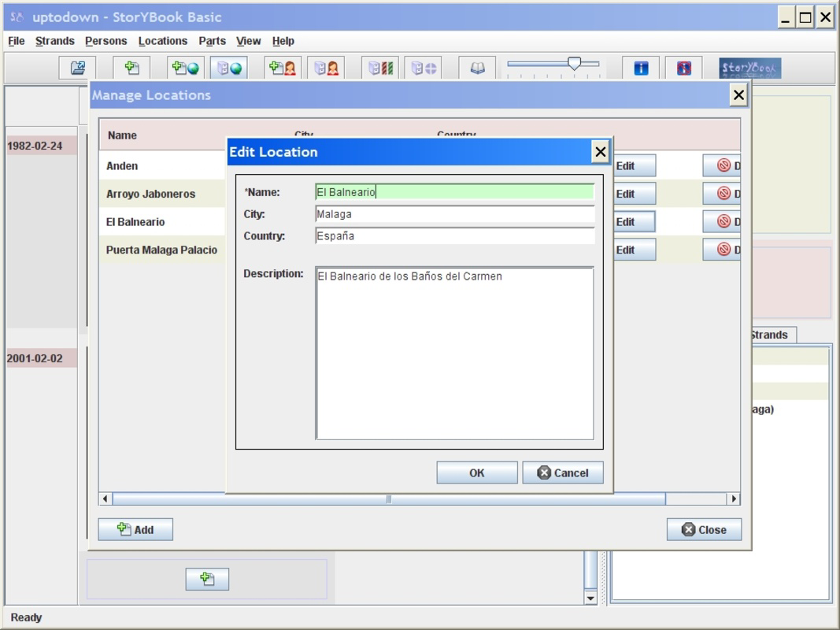Open the Locations menu
The image size is (840, 630).
[x=163, y=41]
